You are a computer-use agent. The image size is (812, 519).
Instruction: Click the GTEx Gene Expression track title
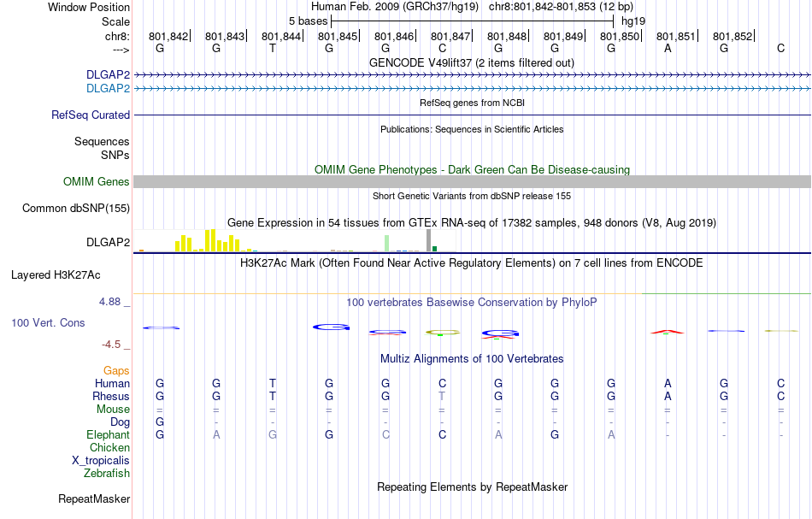tap(472, 222)
